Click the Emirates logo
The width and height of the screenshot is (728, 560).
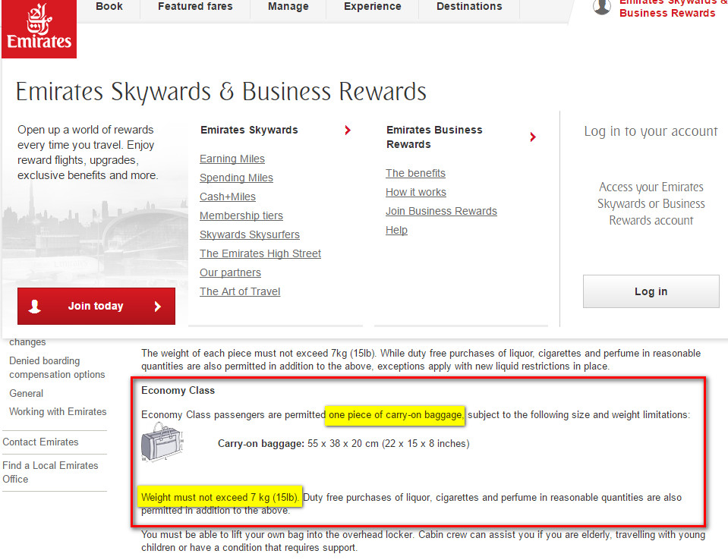[39, 29]
